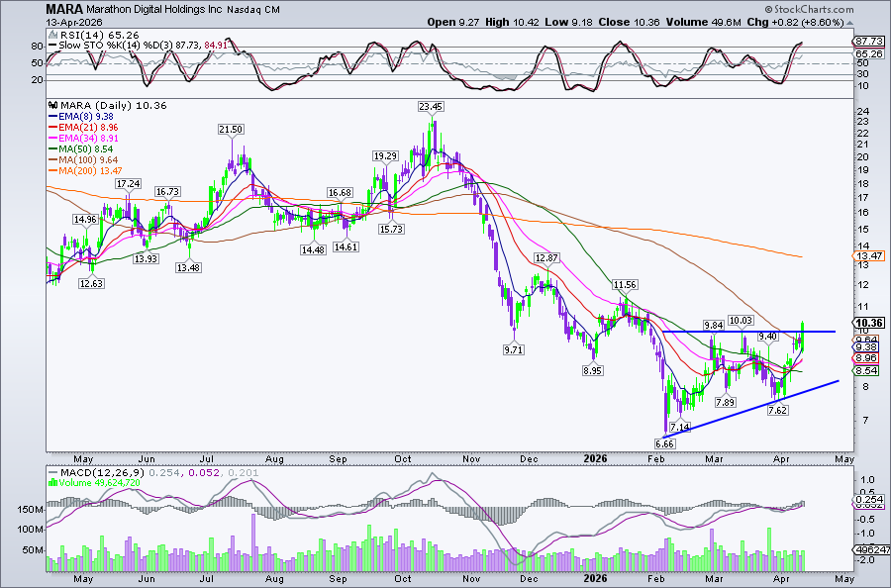Click the 16.68 high price label

click(340, 193)
